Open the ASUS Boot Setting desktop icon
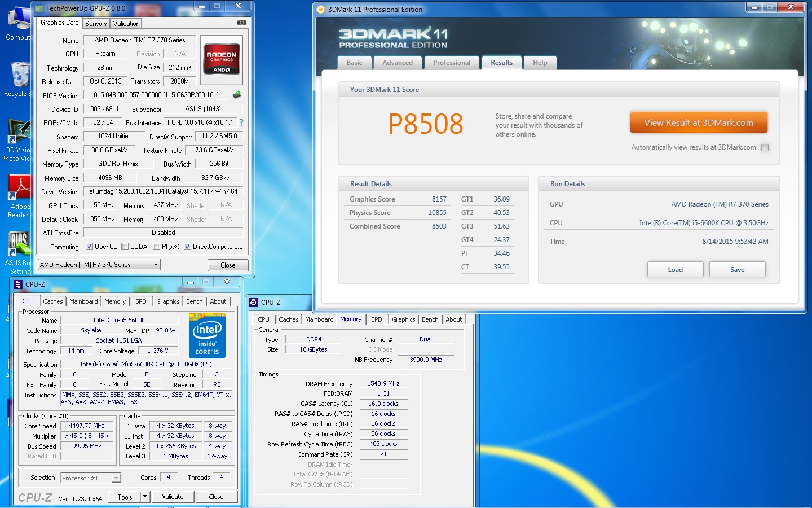The width and height of the screenshot is (812, 508). pyautogui.click(x=18, y=253)
